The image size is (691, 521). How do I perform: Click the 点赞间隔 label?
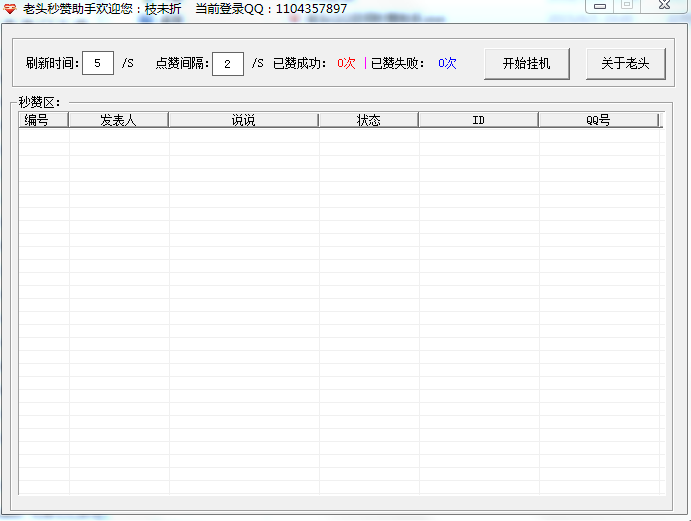click(x=182, y=63)
